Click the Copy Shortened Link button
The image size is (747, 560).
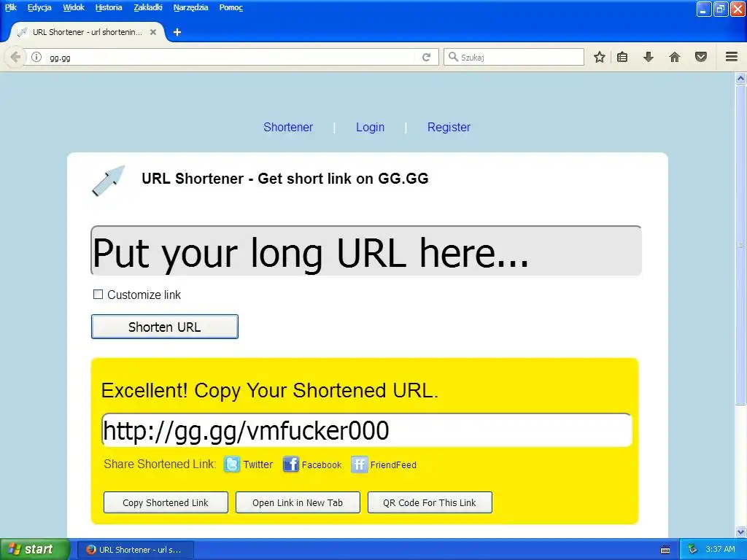tap(166, 502)
